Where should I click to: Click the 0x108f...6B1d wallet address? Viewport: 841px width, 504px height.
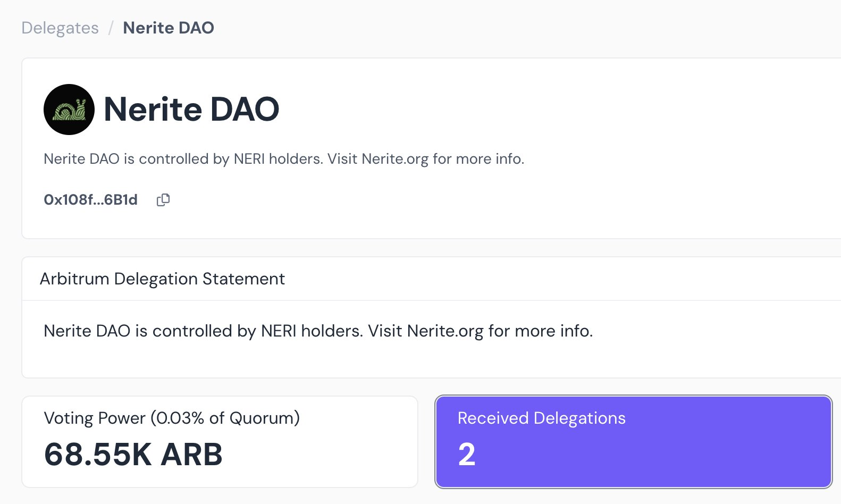click(90, 200)
